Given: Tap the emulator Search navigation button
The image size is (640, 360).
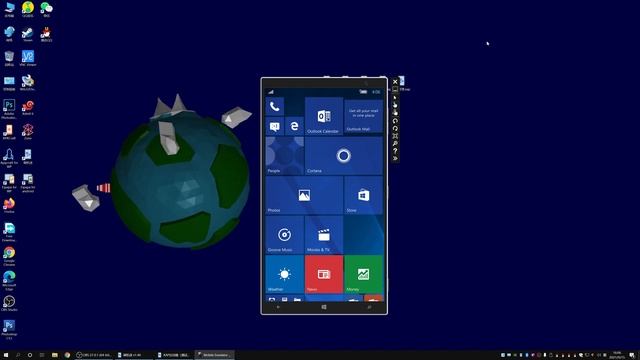Looking at the screenshot, I should click(369, 307).
